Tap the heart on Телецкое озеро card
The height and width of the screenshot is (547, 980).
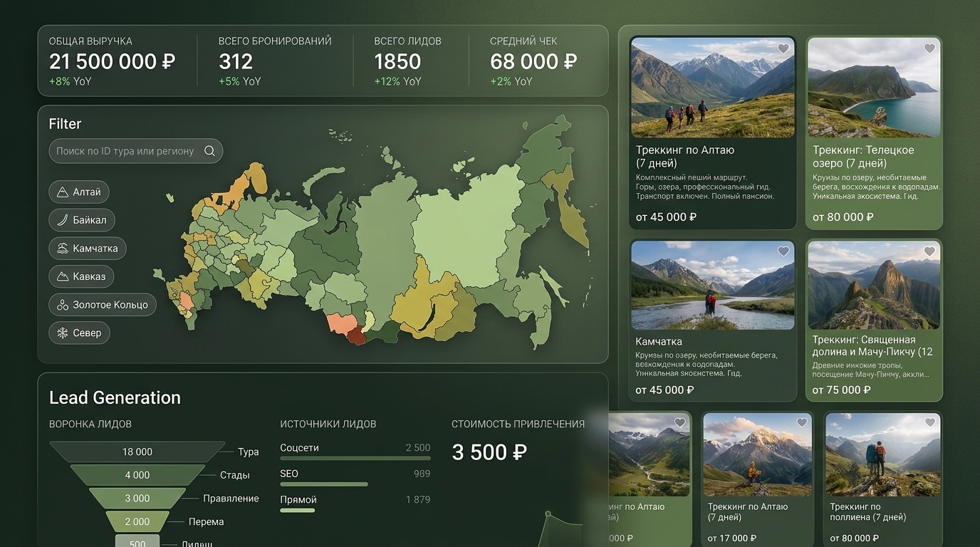929,48
